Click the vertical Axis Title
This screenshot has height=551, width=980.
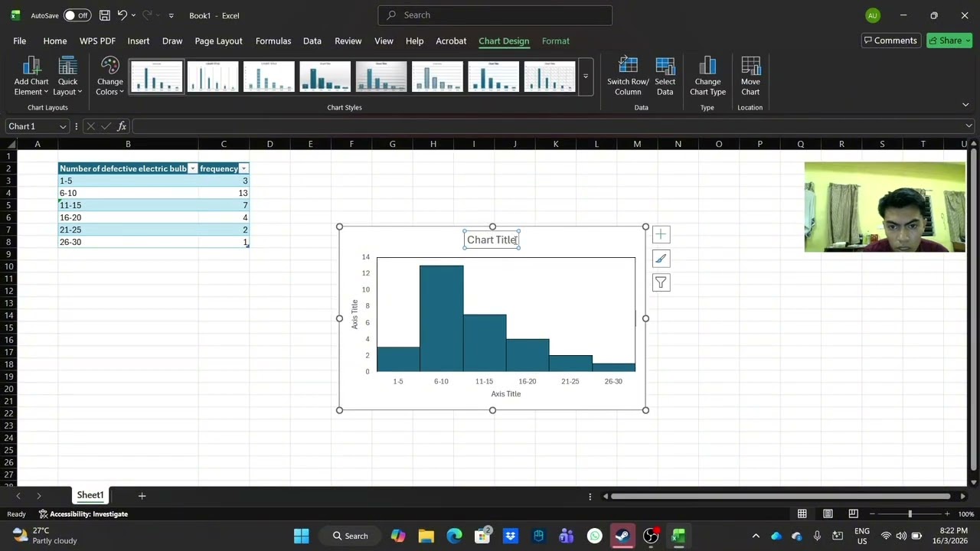pyautogui.click(x=354, y=315)
